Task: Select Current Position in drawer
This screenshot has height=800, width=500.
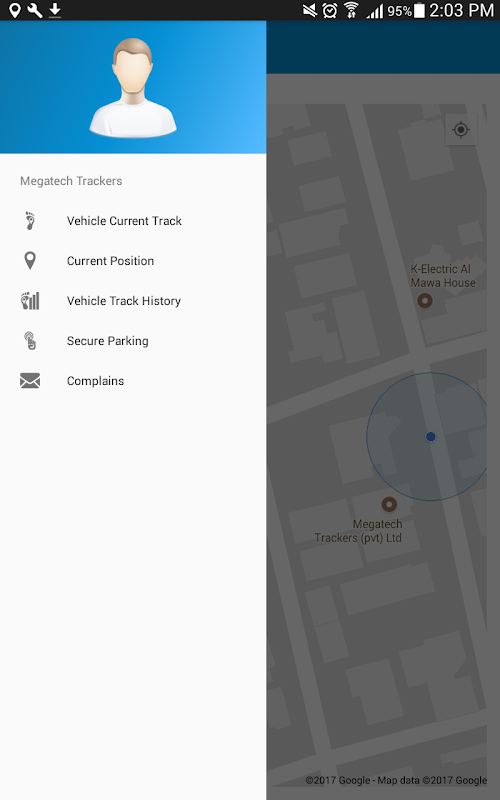Action: tap(133, 261)
